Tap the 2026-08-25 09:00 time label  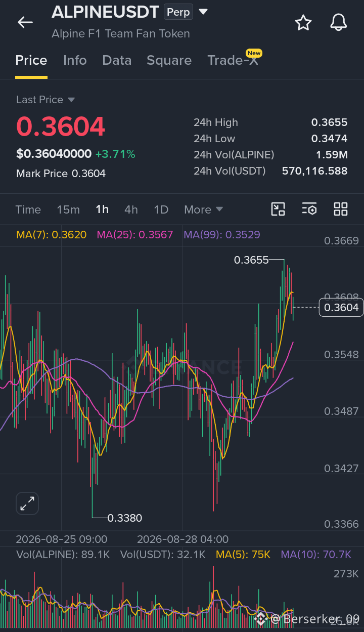pyautogui.click(x=62, y=539)
